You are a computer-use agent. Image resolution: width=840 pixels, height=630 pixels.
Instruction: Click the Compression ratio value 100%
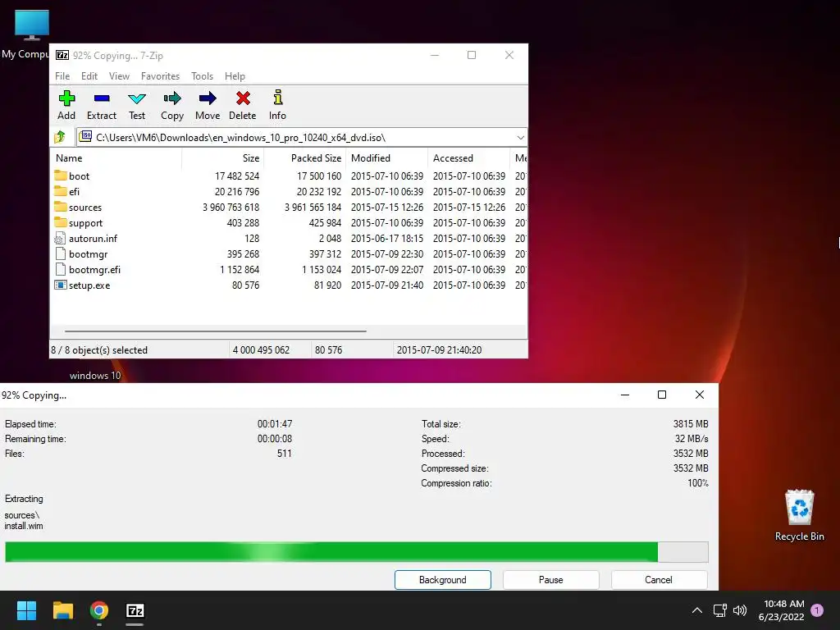[698, 483]
